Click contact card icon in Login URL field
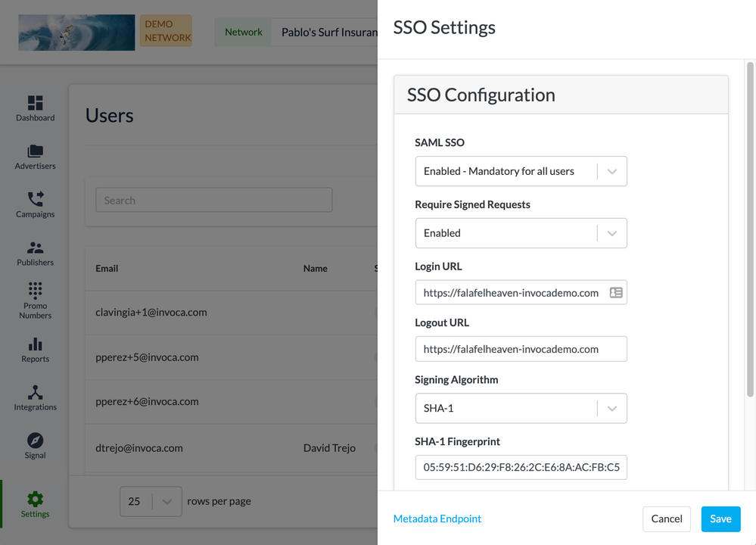 click(x=616, y=293)
